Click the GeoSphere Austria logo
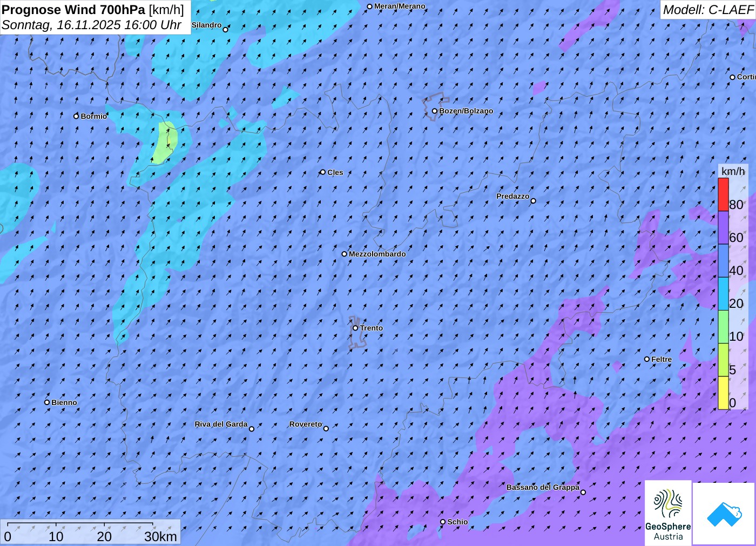 [668, 513]
